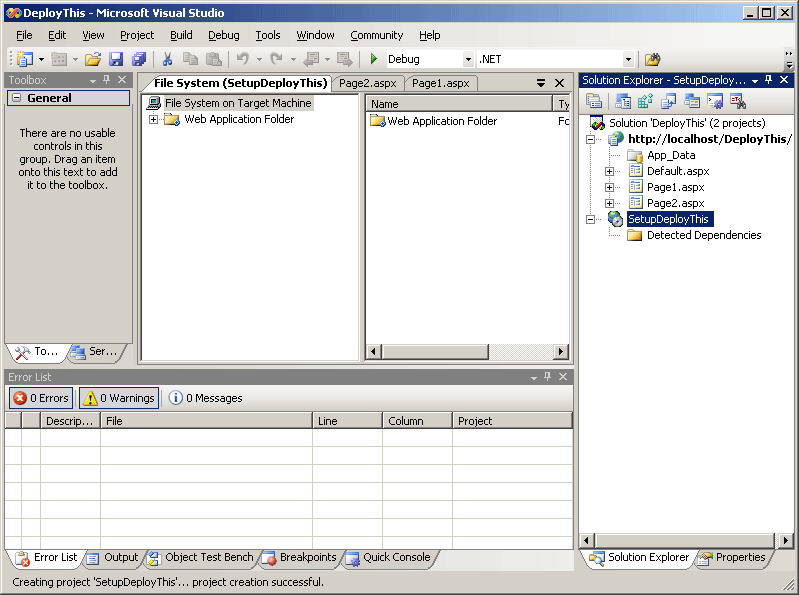Click the Redo arrow icon
This screenshot has width=799, height=595.
click(x=276, y=59)
